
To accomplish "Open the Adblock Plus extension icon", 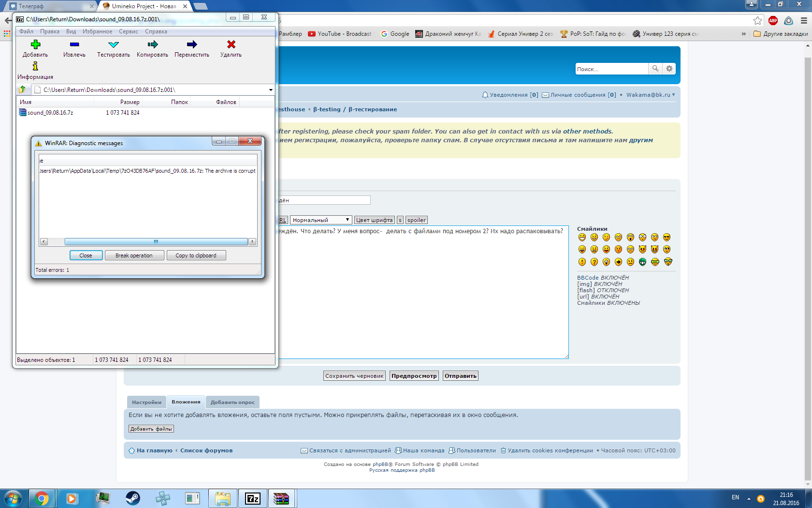I will 773,20.
